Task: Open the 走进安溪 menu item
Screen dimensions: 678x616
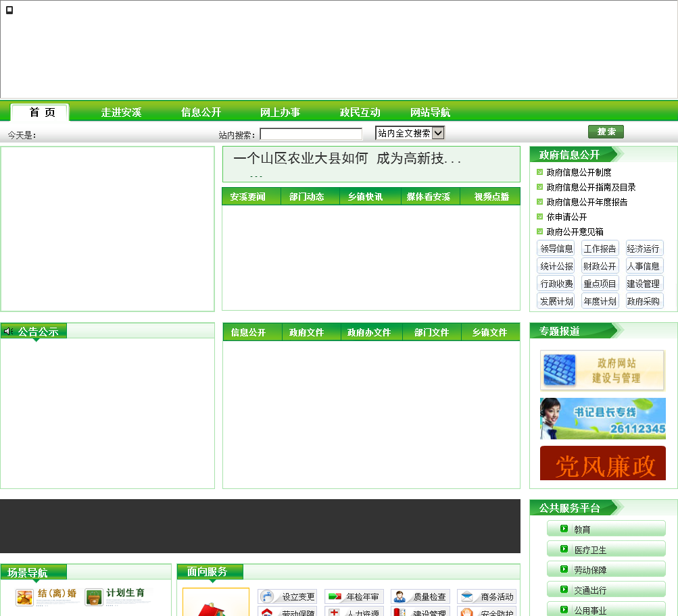Action: click(121, 112)
